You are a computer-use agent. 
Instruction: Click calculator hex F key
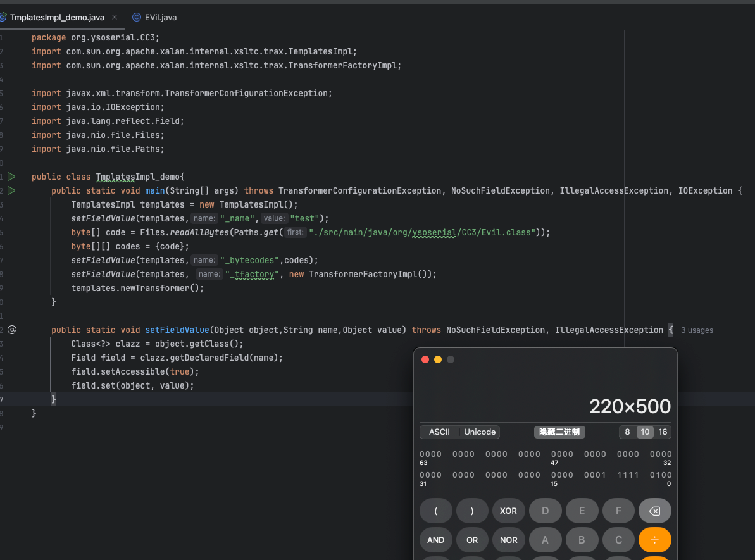point(618,511)
